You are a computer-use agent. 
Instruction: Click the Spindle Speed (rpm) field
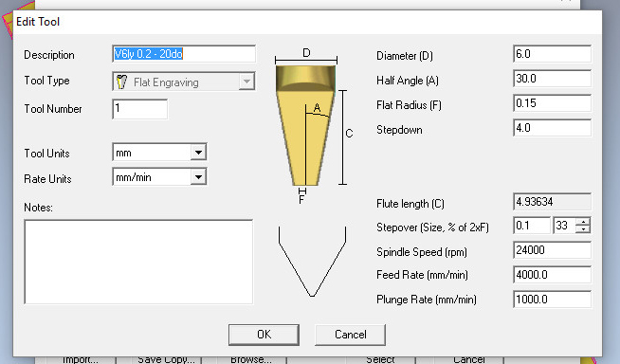[552, 250]
